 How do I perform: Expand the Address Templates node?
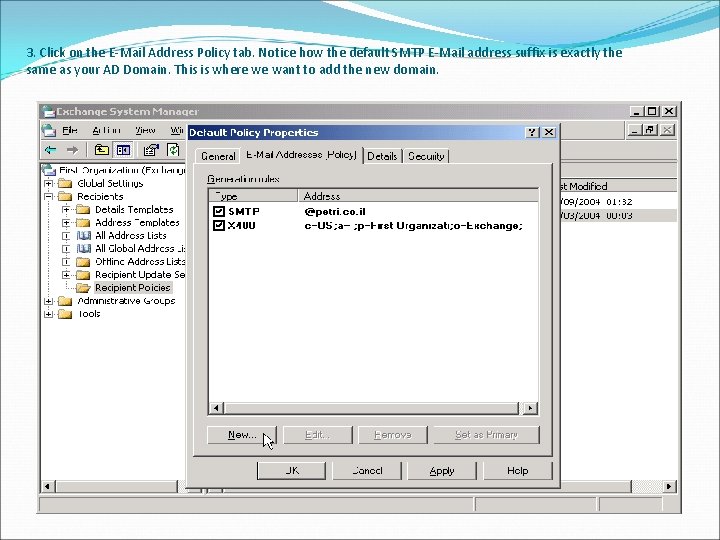click(x=66, y=223)
